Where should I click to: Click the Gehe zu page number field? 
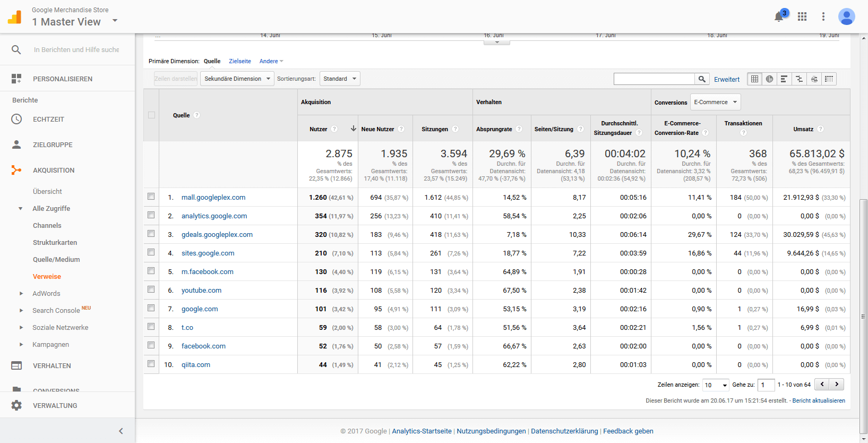click(766, 385)
